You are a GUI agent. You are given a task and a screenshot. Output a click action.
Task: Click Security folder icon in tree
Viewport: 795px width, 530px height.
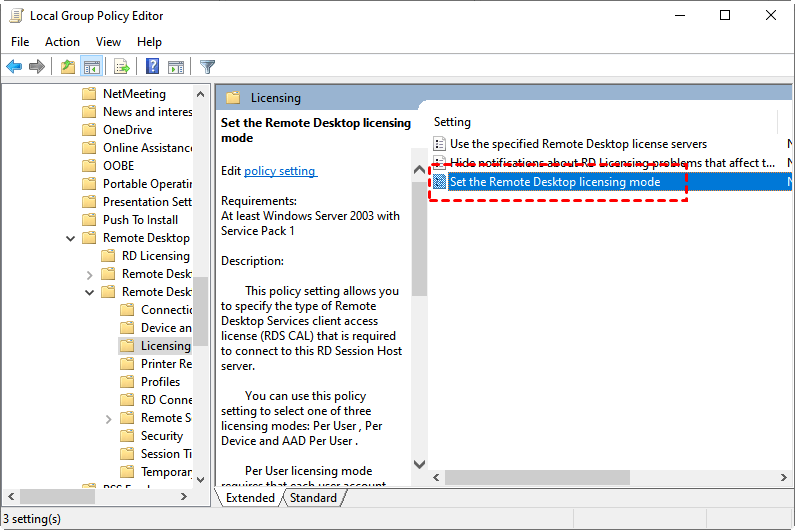click(127, 436)
